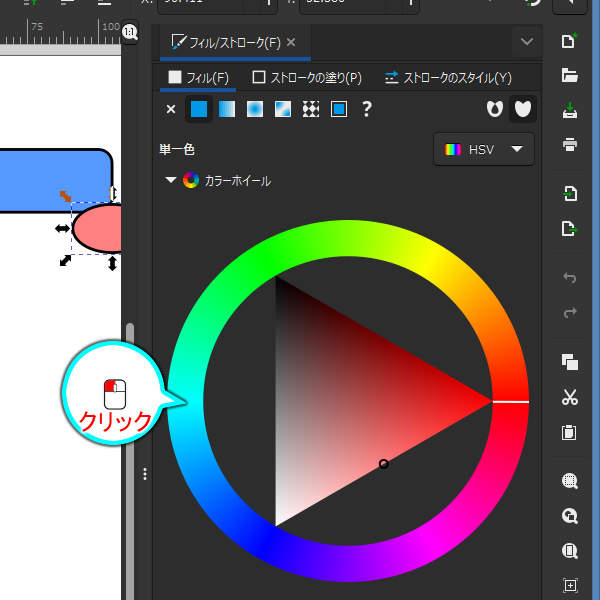Close the フィル/ストローク(F) dialog tab
The image size is (600, 600).
pyautogui.click(x=291, y=42)
